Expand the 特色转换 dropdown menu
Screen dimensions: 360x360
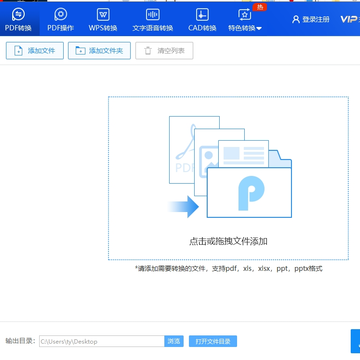[245, 20]
